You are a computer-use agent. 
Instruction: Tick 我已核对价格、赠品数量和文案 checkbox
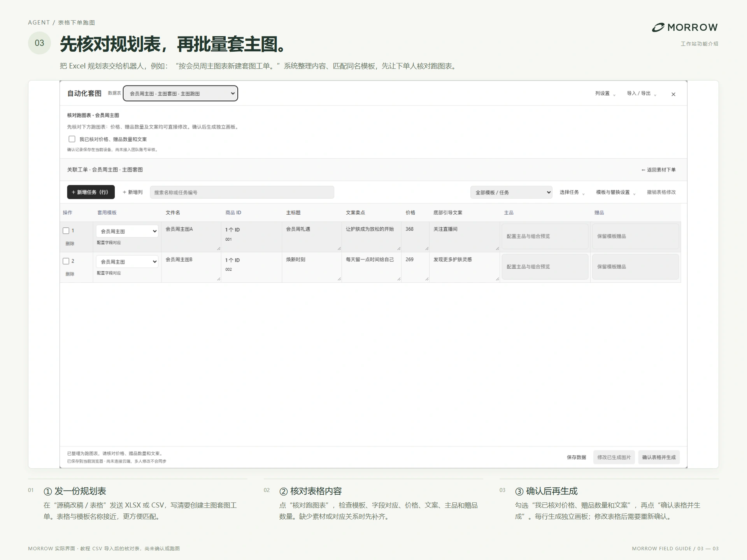click(x=72, y=139)
